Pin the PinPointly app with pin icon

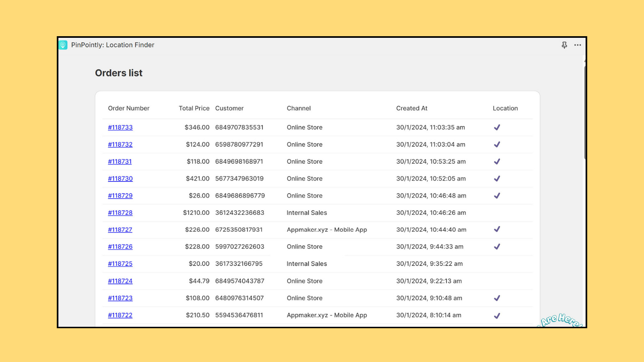point(564,45)
